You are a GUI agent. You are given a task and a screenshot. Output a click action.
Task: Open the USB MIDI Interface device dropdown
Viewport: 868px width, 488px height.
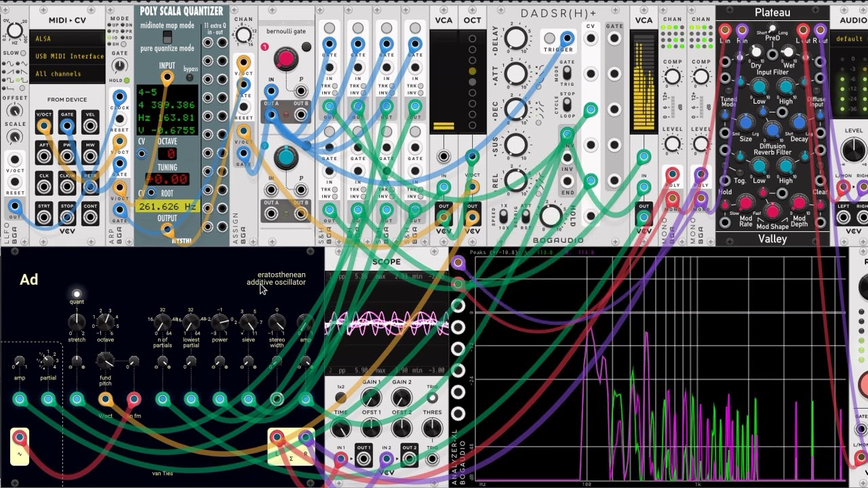click(67, 56)
